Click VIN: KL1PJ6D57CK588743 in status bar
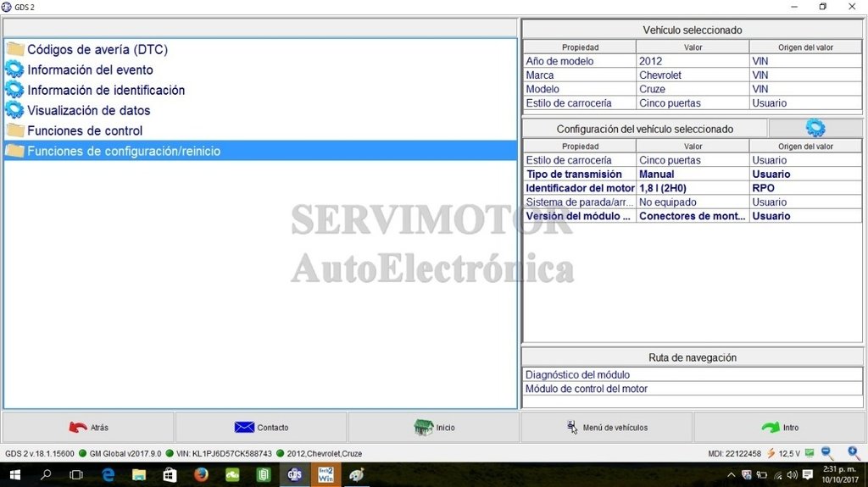The image size is (868, 487). tap(224, 453)
